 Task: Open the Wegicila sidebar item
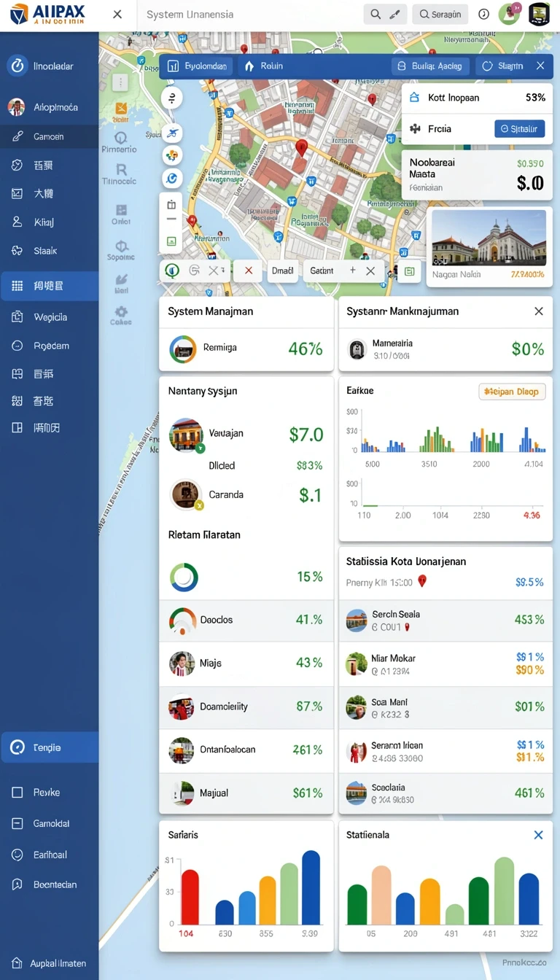coord(49,317)
